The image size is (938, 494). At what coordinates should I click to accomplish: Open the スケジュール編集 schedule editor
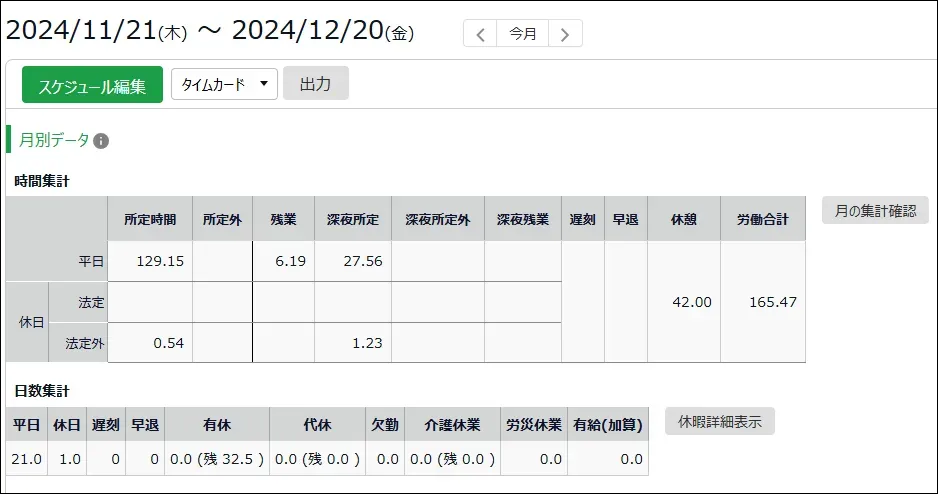92,84
